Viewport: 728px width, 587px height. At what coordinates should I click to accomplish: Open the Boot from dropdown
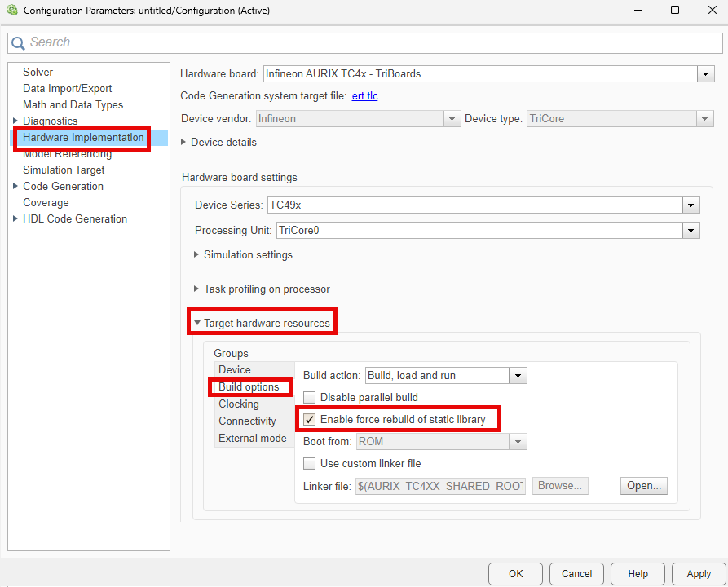click(517, 440)
